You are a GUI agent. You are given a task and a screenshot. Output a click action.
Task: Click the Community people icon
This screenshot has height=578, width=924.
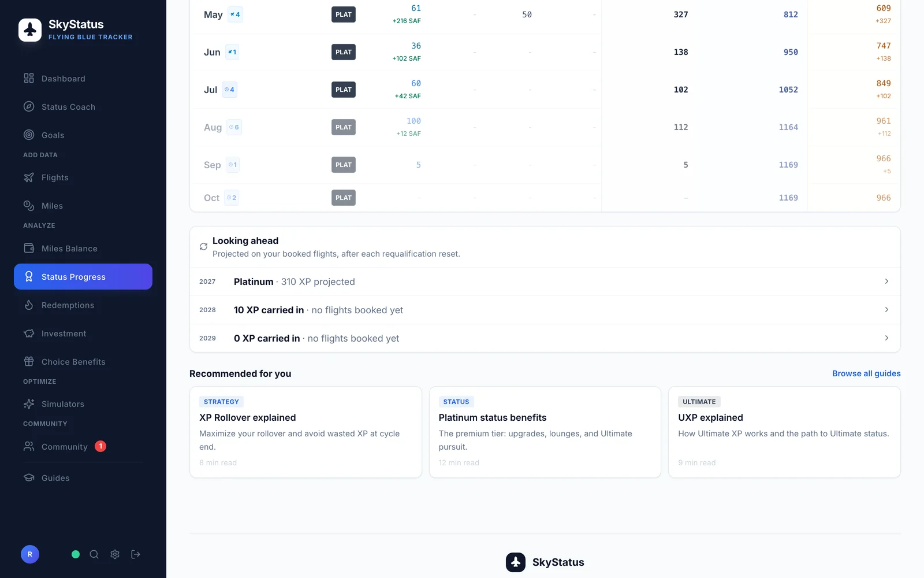[x=29, y=446]
